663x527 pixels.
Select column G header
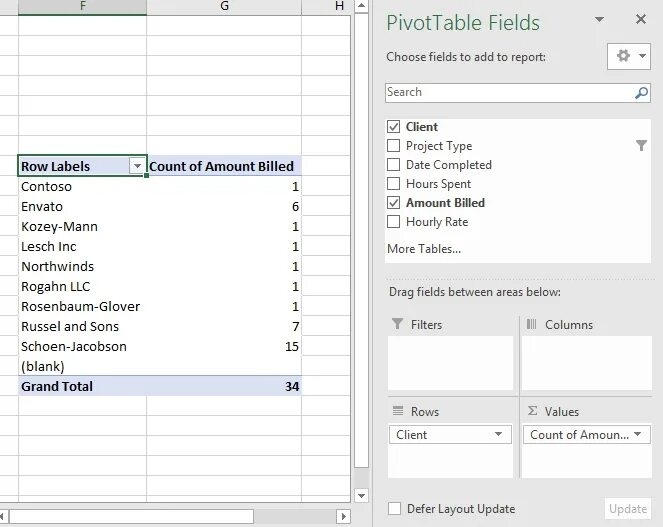[224, 7]
